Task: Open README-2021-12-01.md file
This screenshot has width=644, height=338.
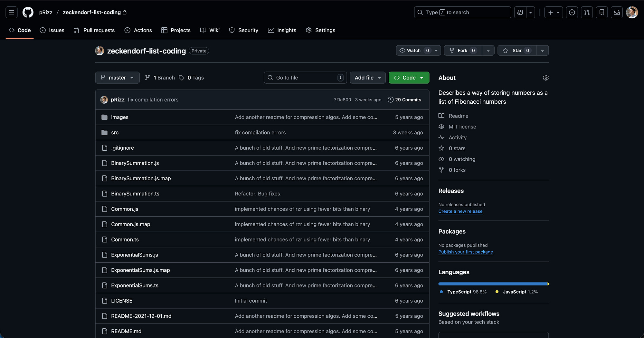Action: point(141,316)
